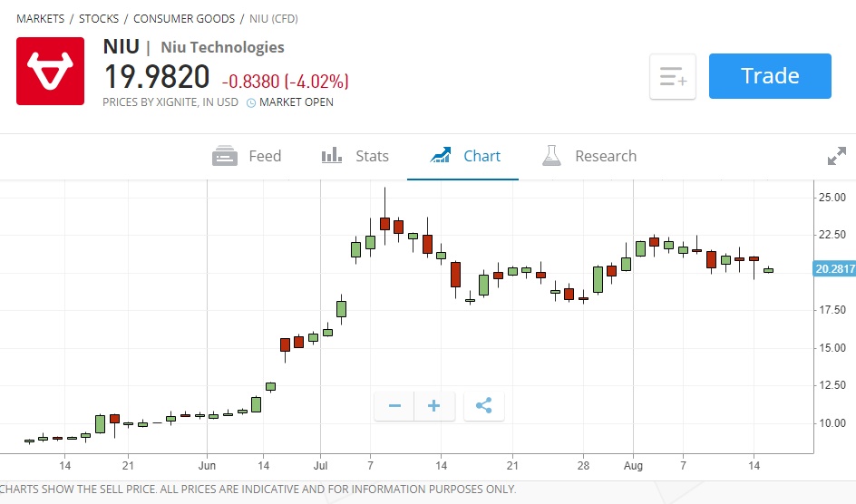The width and height of the screenshot is (856, 504).
Task: Navigate to Consumer Goods breadcrumb
Action: [186, 19]
